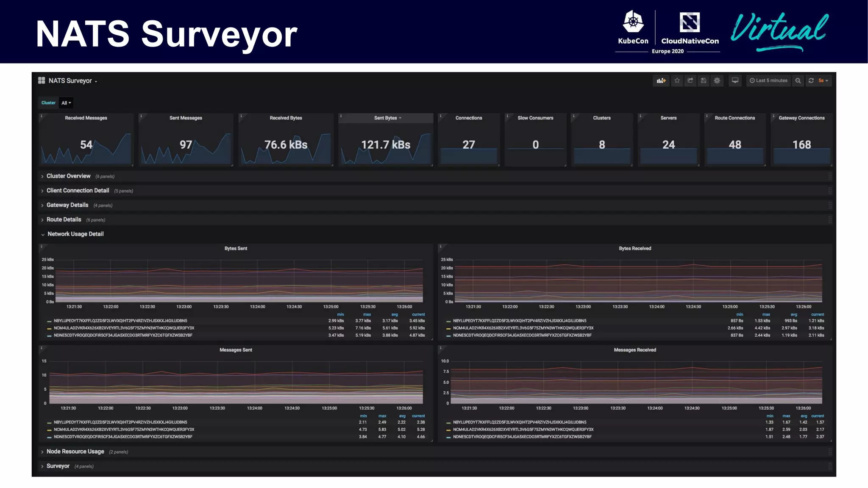Open the Share dashboard icon

tap(690, 80)
